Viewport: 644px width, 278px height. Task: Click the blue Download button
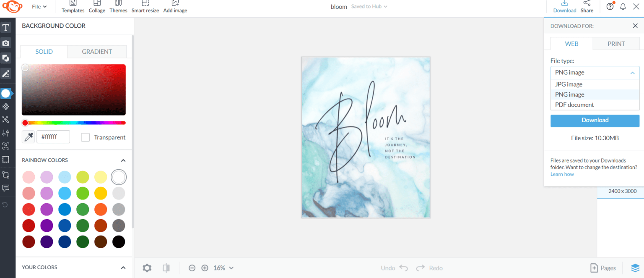(x=595, y=121)
